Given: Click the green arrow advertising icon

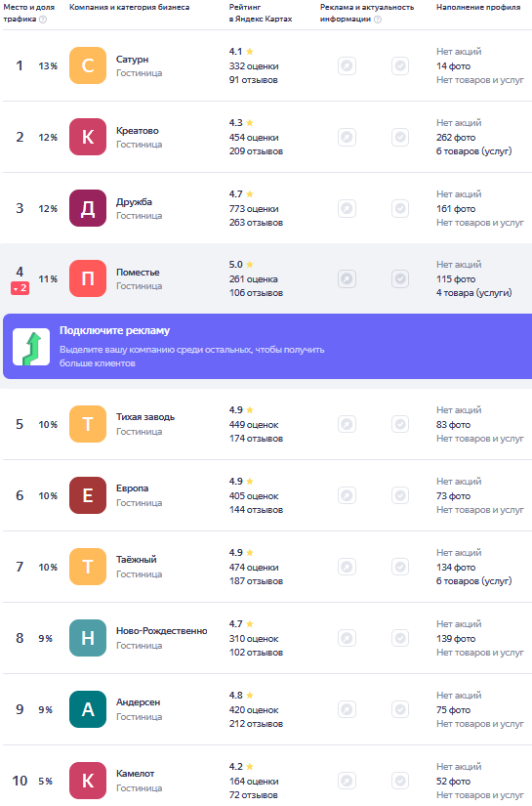Looking at the screenshot, I should 31,347.
